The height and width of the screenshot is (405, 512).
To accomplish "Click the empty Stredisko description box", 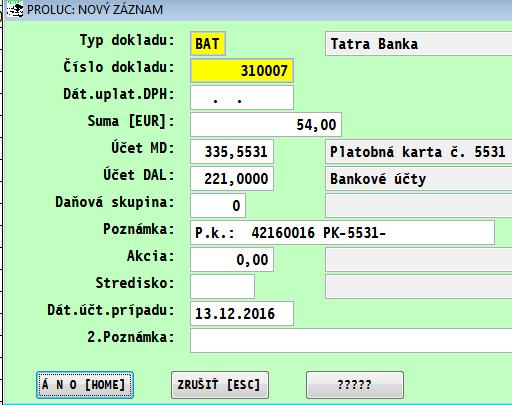I will 419,286.
